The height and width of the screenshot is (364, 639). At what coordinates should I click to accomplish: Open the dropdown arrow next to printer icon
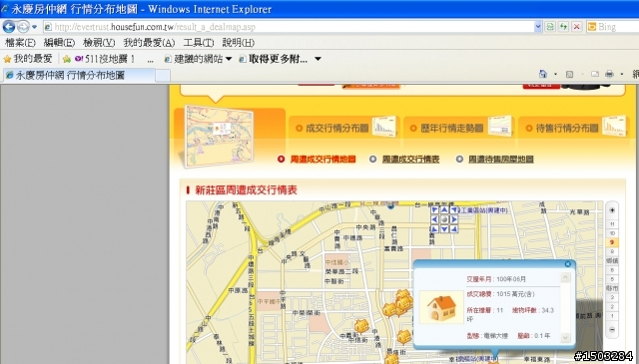tap(622, 75)
